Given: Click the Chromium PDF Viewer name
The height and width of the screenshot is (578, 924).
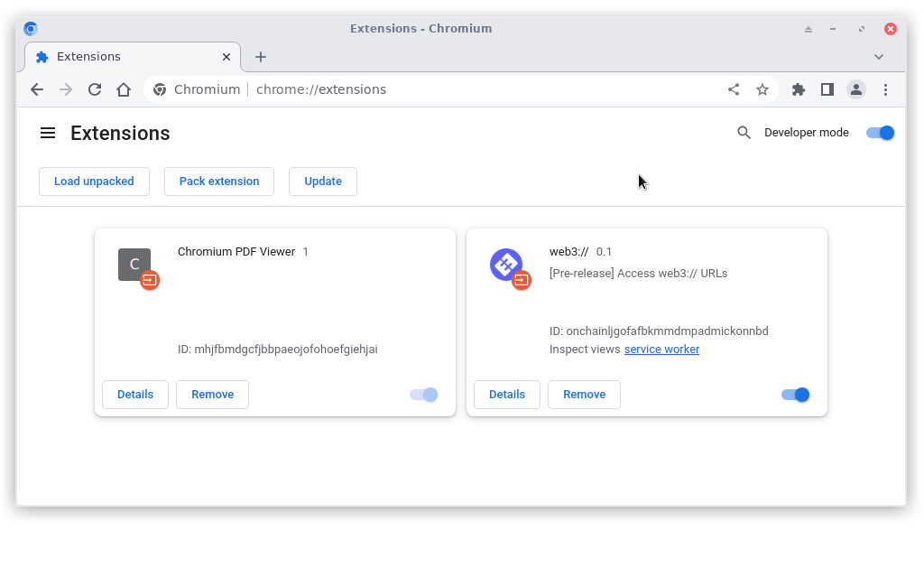Looking at the screenshot, I should (236, 252).
